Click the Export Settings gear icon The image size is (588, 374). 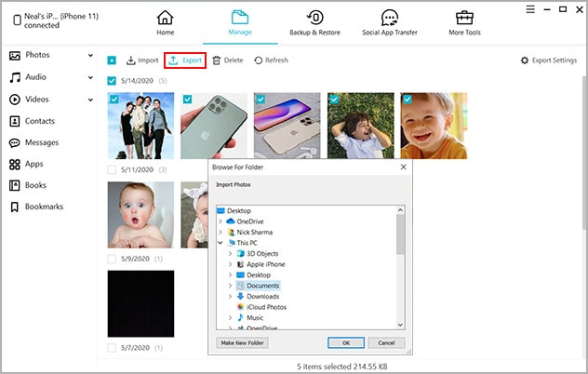coord(525,60)
